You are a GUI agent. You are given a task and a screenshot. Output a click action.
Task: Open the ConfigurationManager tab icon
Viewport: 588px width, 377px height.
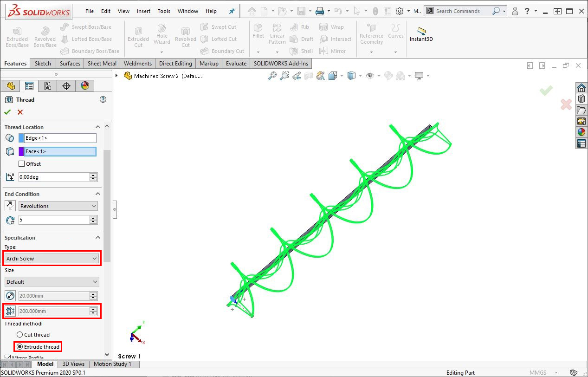[x=47, y=86]
